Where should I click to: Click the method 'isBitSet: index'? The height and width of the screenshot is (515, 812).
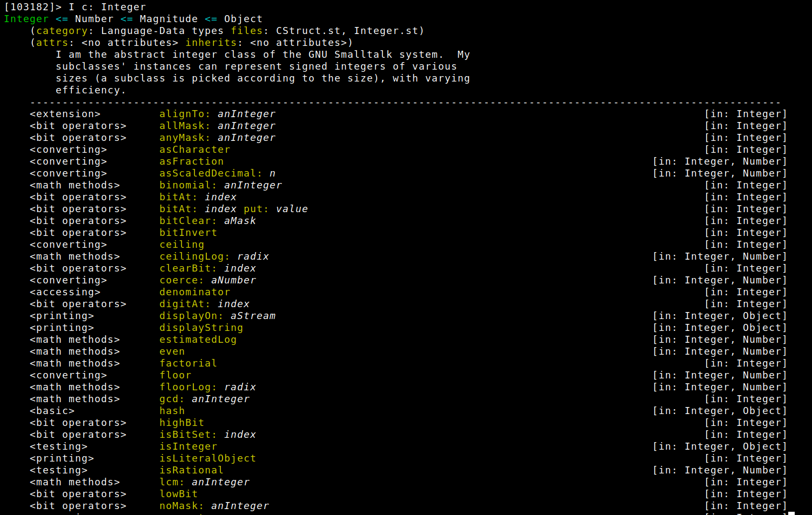(x=207, y=435)
